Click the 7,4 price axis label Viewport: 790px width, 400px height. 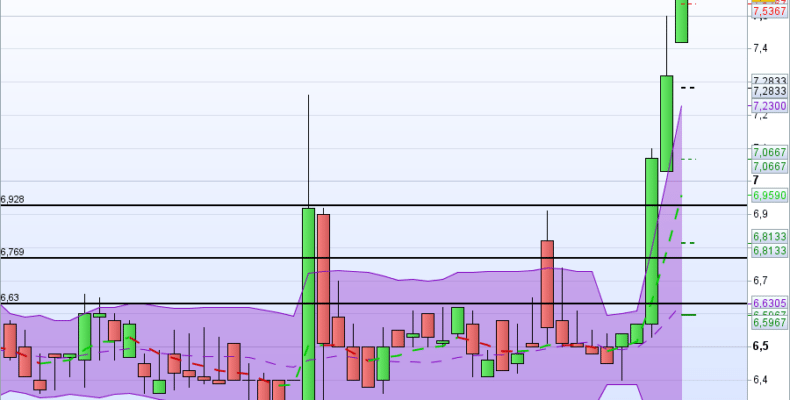pos(760,48)
